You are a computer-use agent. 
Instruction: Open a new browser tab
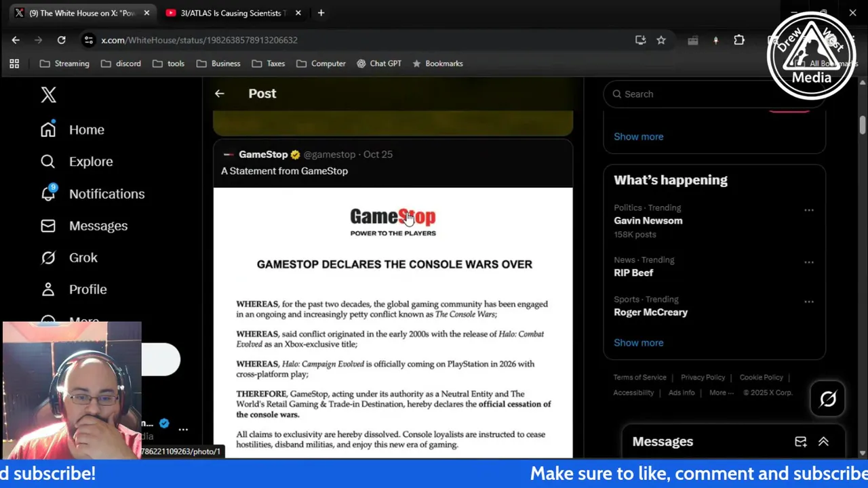tap(321, 13)
